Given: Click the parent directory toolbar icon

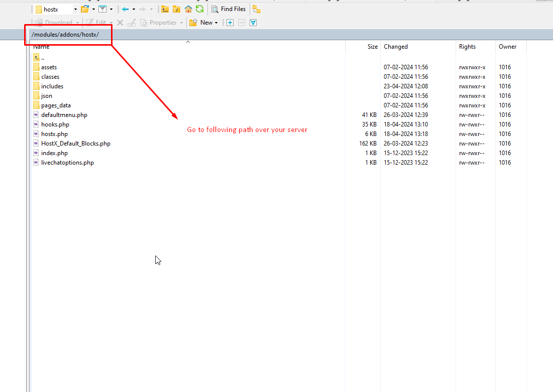Looking at the screenshot, I should point(165,9).
